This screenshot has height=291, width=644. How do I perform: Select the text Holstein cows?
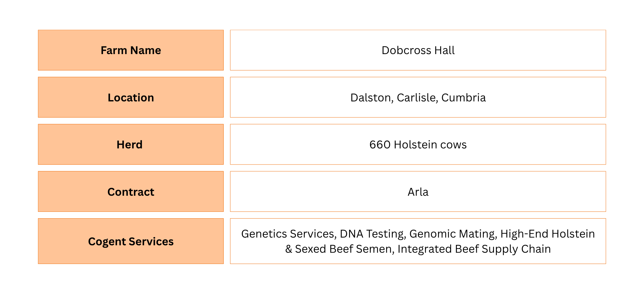click(x=430, y=145)
